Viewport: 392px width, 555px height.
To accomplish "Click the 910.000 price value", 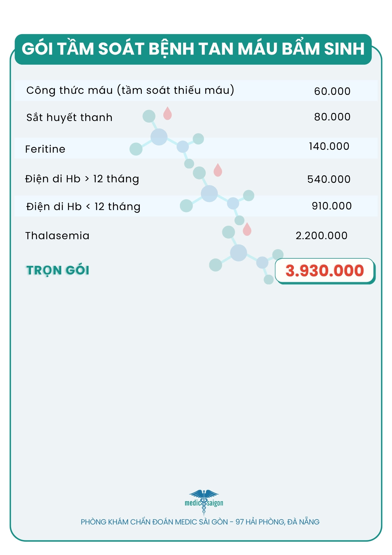I will click(x=332, y=206).
